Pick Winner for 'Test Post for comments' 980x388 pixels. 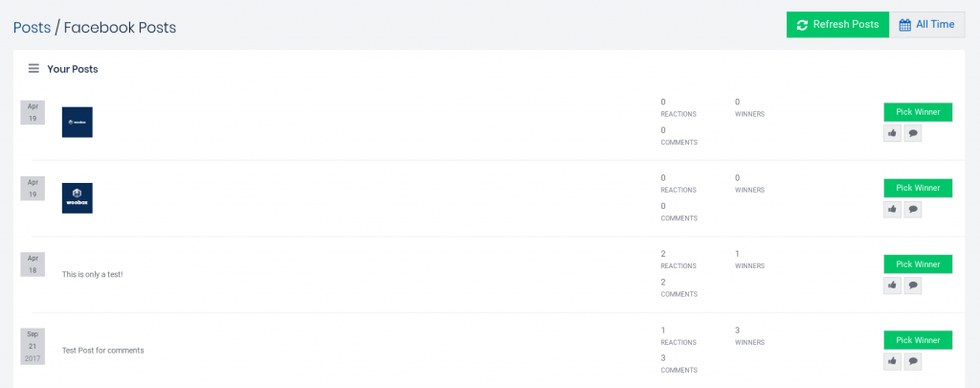click(x=918, y=340)
